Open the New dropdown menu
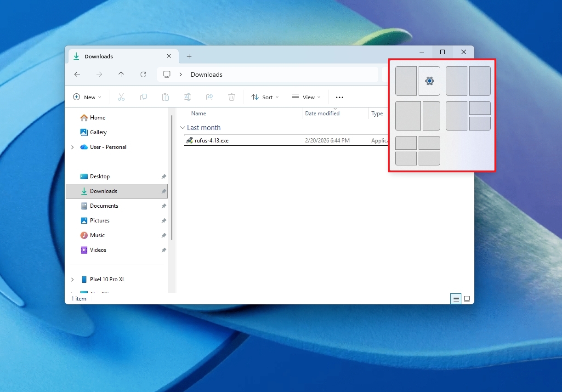This screenshot has height=392, width=562. [87, 97]
